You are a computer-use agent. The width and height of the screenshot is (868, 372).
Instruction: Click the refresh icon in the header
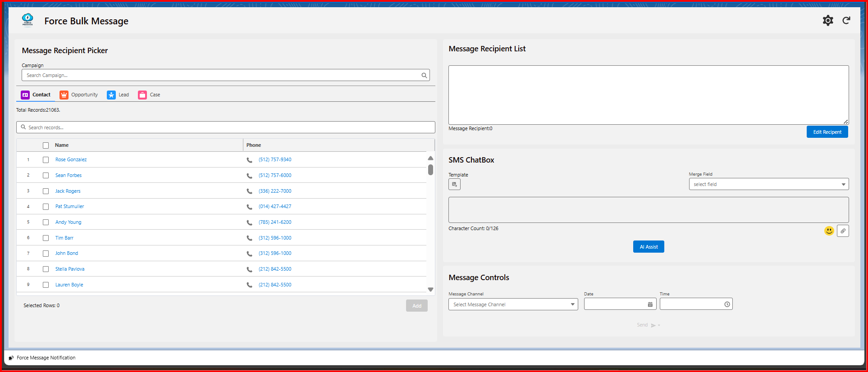pos(846,21)
